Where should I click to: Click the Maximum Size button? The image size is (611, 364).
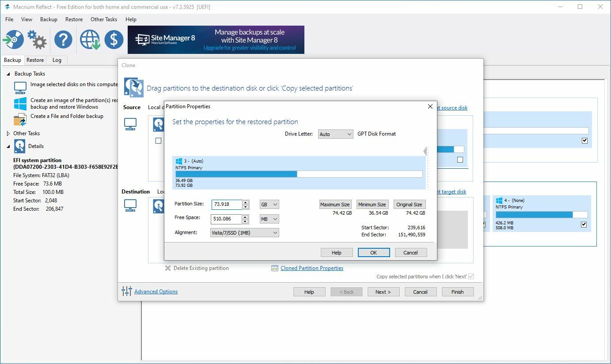pyautogui.click(x=335, y=205)
